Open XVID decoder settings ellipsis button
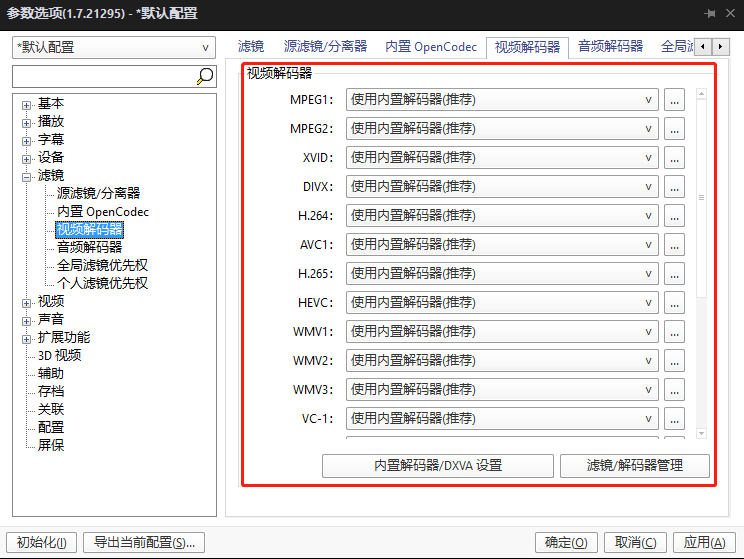The image size is (744, 559). tap(674, 158)
